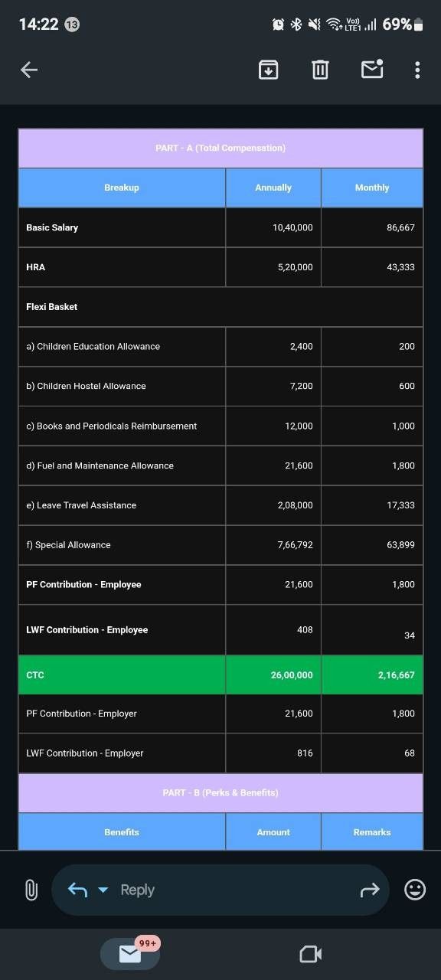Mark the email as unread
The height and width of the screenshot is (980, 441).
(372, 70)
